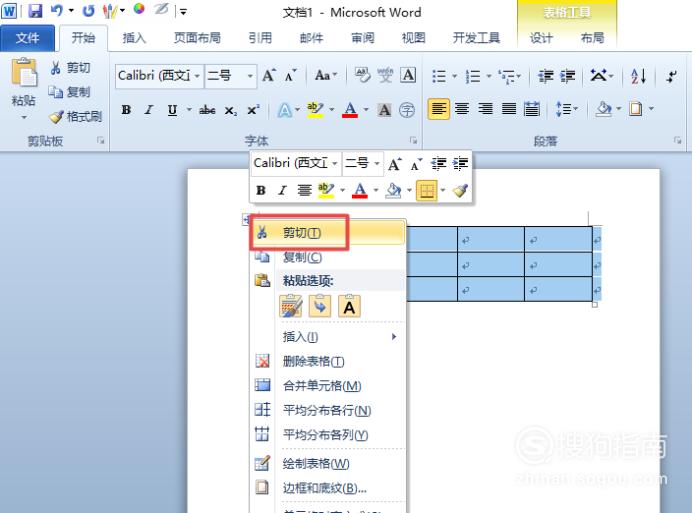Choose Cut (剪切) in context menu

click(327, 233)
